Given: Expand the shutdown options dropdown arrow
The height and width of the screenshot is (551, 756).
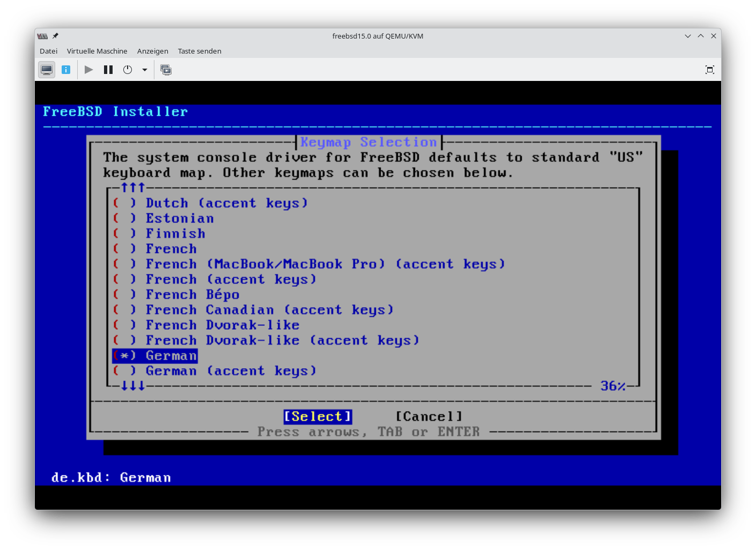Looking at the screenshot, I should (144, 70).
